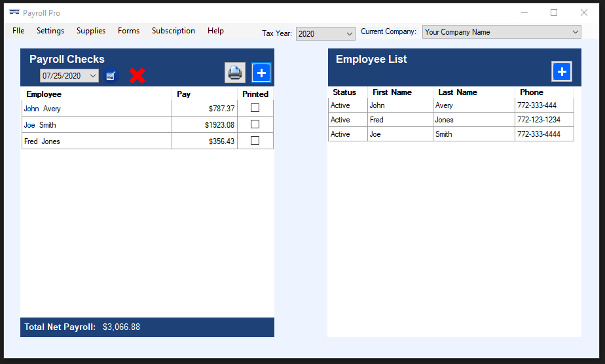
Task: Select Fred Jones in the Employee List
Action: pos(399,120)
